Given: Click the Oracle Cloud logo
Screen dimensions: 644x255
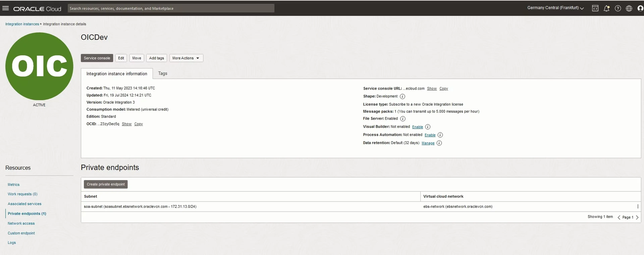Looking at the screenshot, I should point(37,9).
